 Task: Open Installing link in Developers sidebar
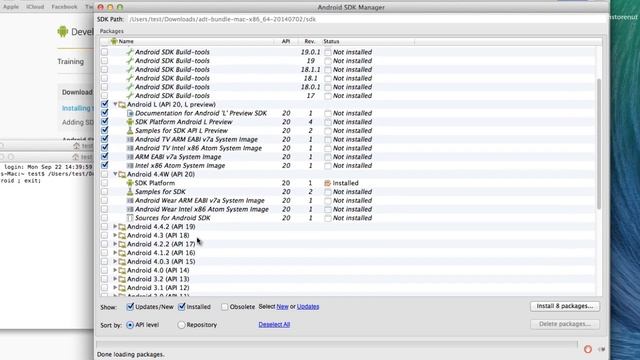click(78, 108)
